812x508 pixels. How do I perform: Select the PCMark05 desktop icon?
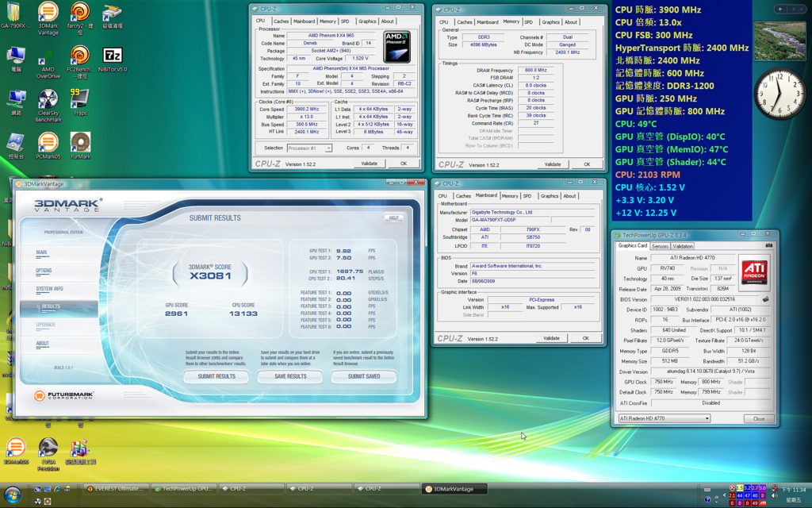48,146
